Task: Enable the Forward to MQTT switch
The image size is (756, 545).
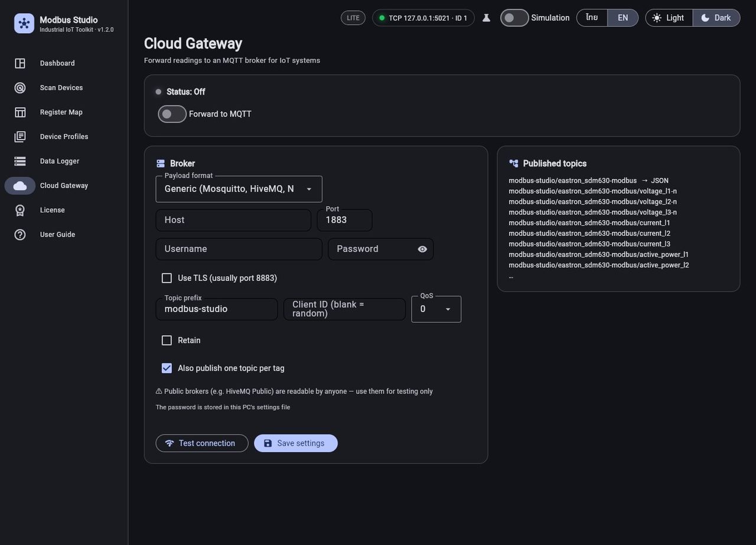Action: pos(172,114)
